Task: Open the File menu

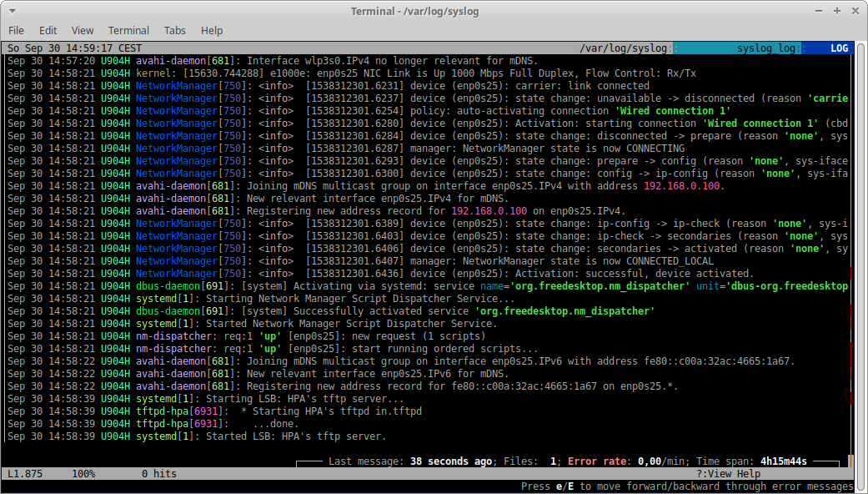Action: [16, 30]
